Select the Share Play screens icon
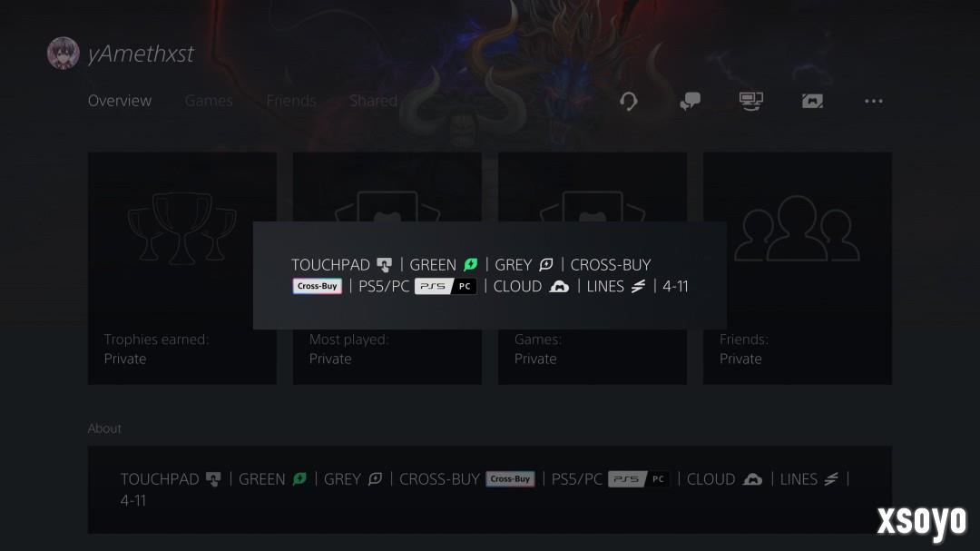 pos(750,101)
